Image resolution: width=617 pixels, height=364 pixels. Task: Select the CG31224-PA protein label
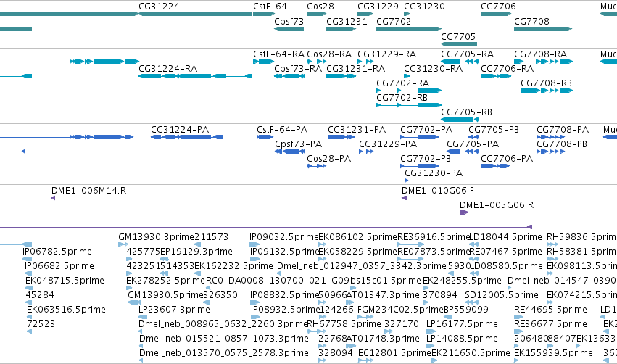point(180,130)
